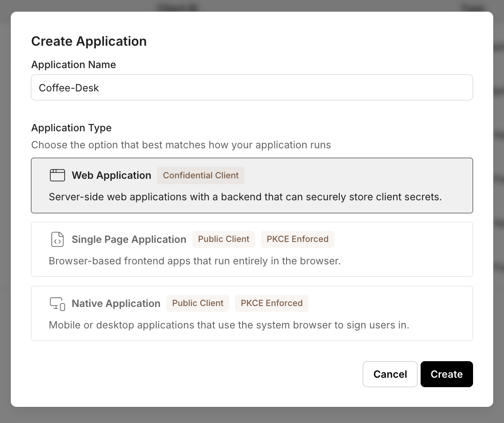Cancel the application creation dialog

390,374
